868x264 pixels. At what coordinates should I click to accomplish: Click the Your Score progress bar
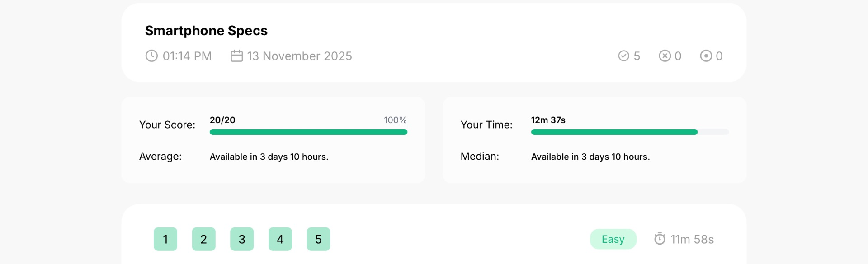coord(309,132)
